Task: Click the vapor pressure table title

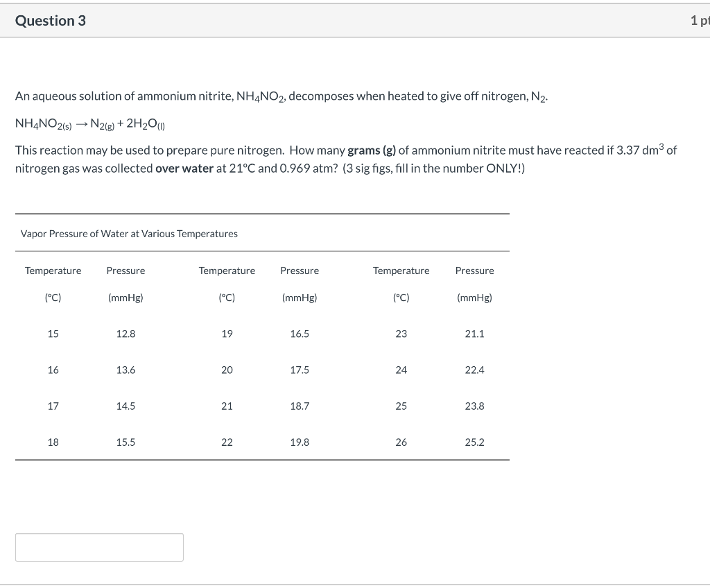Action: [129, 234]
